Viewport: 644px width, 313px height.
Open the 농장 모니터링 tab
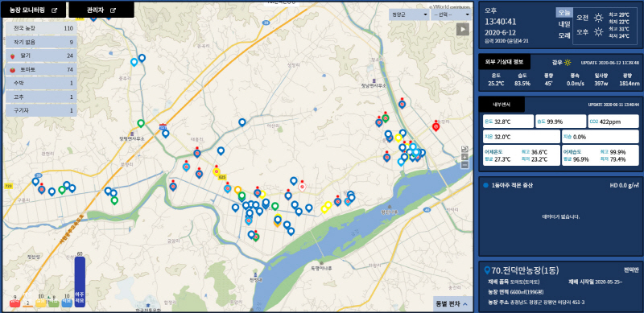click(33, 10)
